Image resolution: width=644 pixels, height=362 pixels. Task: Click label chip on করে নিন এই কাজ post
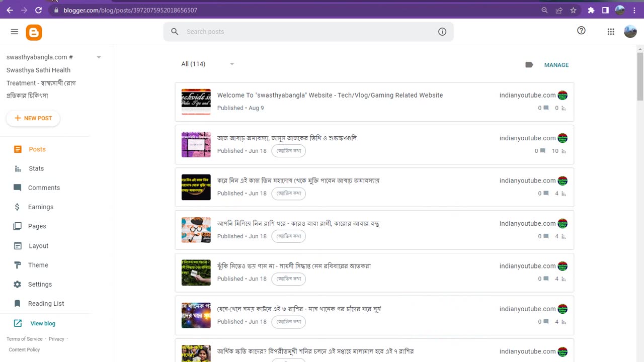tap(289, 194)
